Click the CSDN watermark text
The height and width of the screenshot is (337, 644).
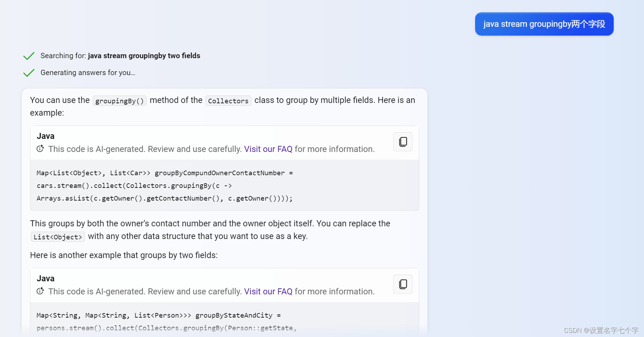tap(601, 330)
